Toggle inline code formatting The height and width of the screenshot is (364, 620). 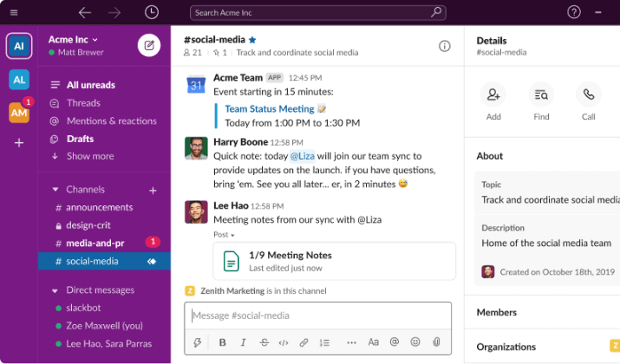pos(284,342)
